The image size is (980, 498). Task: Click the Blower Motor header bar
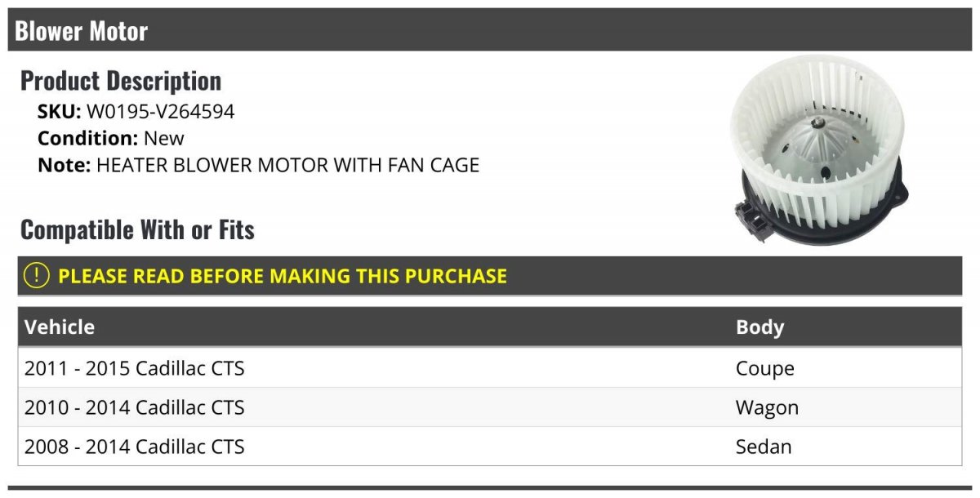[x=490, y=30]
